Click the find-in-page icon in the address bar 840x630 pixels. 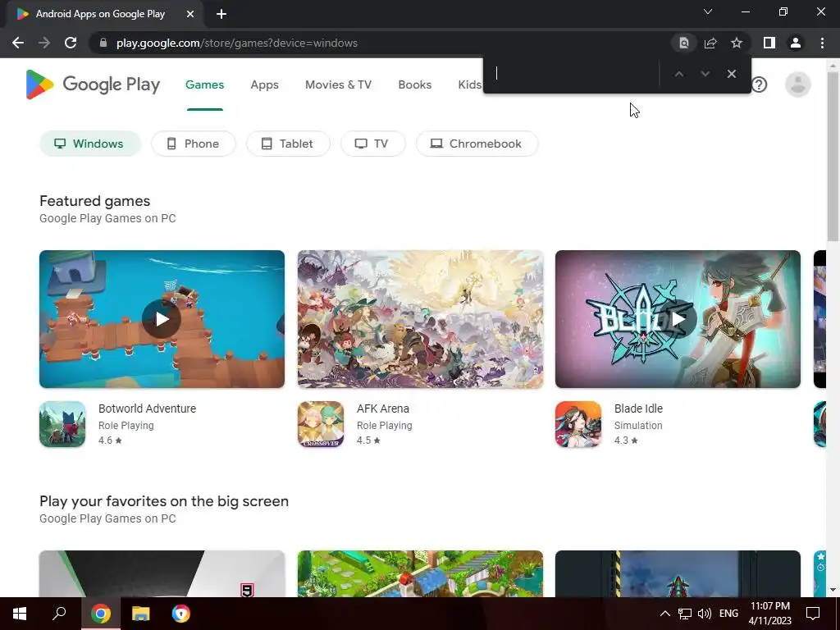684,43
